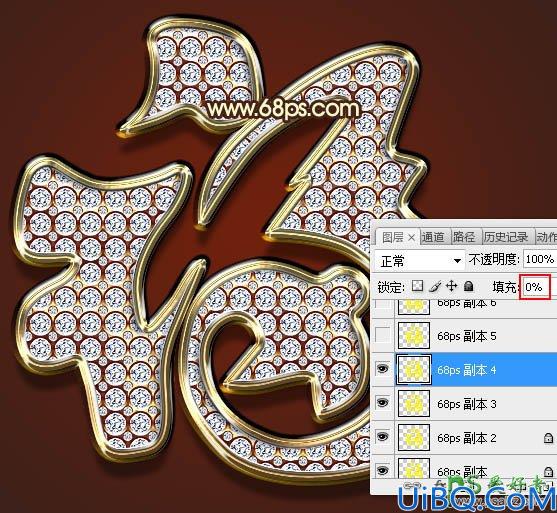Lock transparent pixels icon
The width and height of the screenshot is (557, 513).
(x=417, y=286)
